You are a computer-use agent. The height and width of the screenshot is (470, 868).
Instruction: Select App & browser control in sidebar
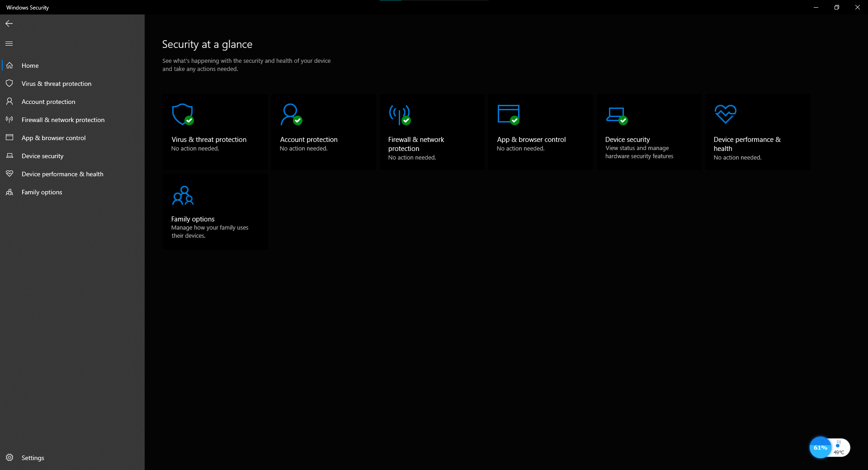pos(72,138)
